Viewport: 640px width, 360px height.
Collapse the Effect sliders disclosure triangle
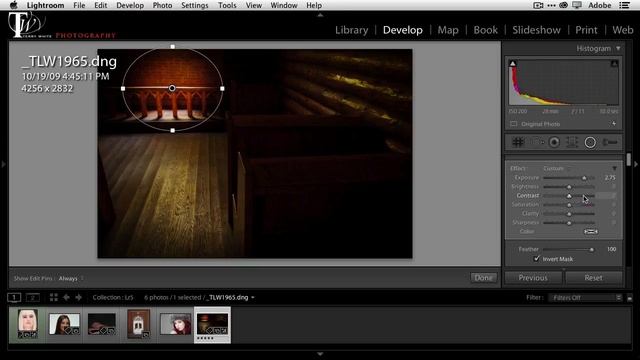pos(614,168)
